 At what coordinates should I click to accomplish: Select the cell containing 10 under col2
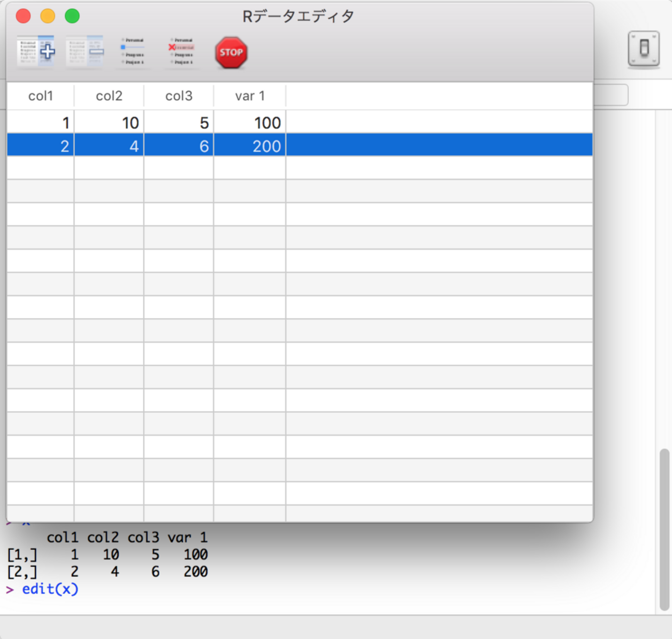(x=109, y=122)
